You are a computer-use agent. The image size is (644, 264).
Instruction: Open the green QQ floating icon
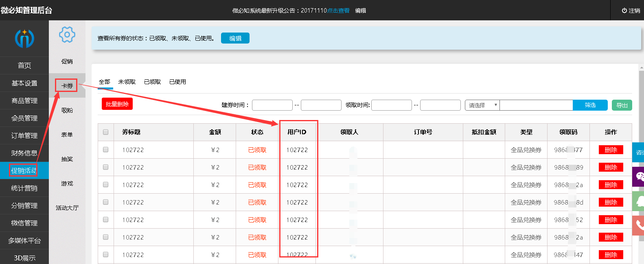click(x=639, y=201)
